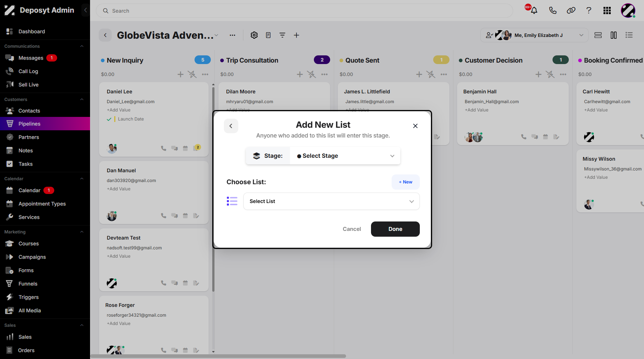Open the apps grid icon

pyautogui.click(x=607, y=10)
